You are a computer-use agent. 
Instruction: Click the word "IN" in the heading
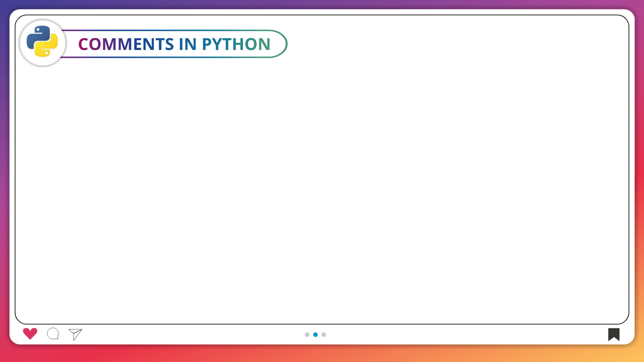click(x=188, y=44)
